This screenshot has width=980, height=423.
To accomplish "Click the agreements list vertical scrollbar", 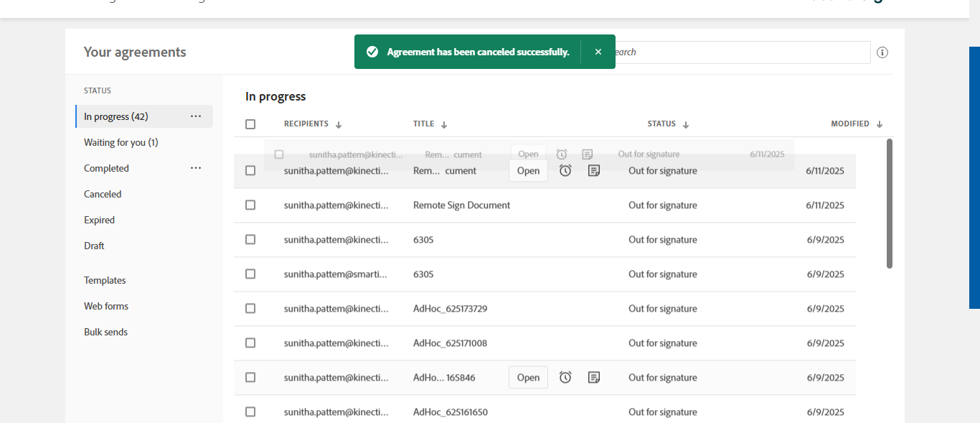I will (x=890, y=204).
